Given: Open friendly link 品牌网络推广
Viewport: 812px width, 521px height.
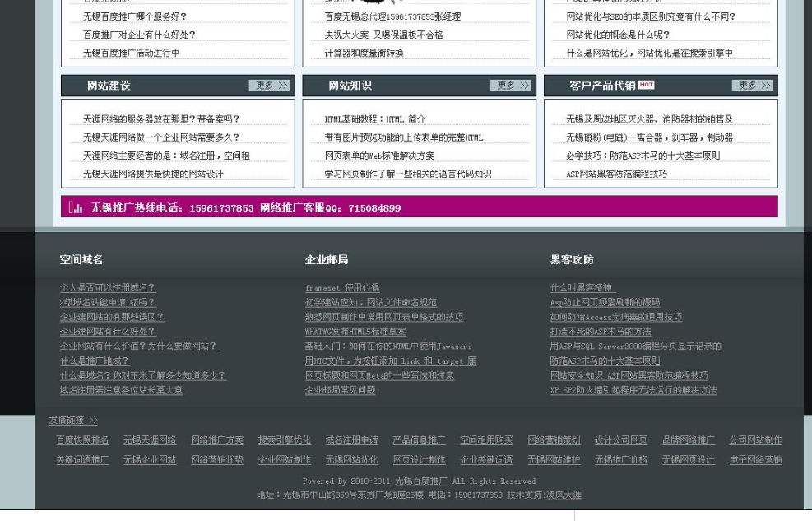Looking at the screenshot, I should 689,440.
